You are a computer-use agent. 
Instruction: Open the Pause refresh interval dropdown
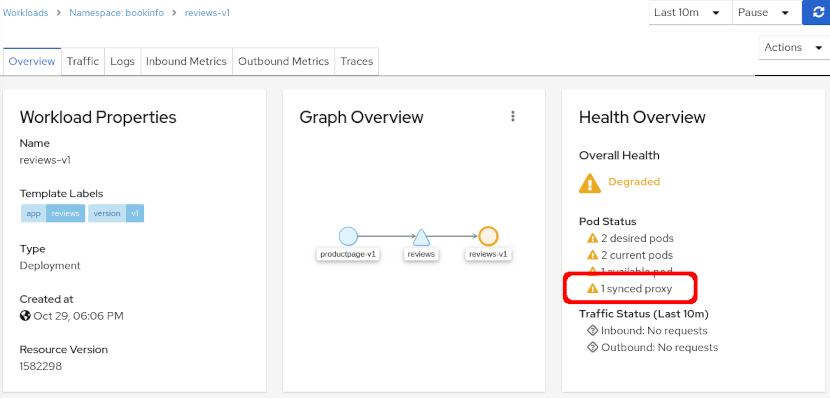click(x=766, y=12)
